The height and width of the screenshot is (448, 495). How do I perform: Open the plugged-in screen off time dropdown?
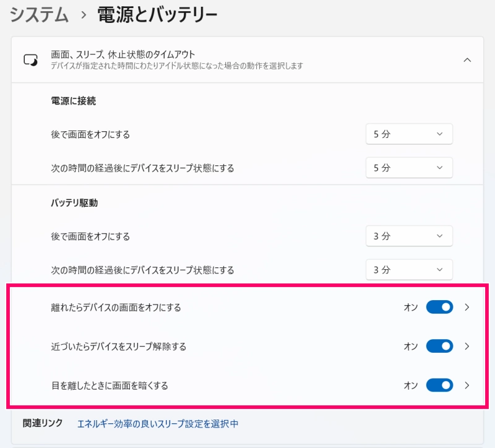pos(409,134)
